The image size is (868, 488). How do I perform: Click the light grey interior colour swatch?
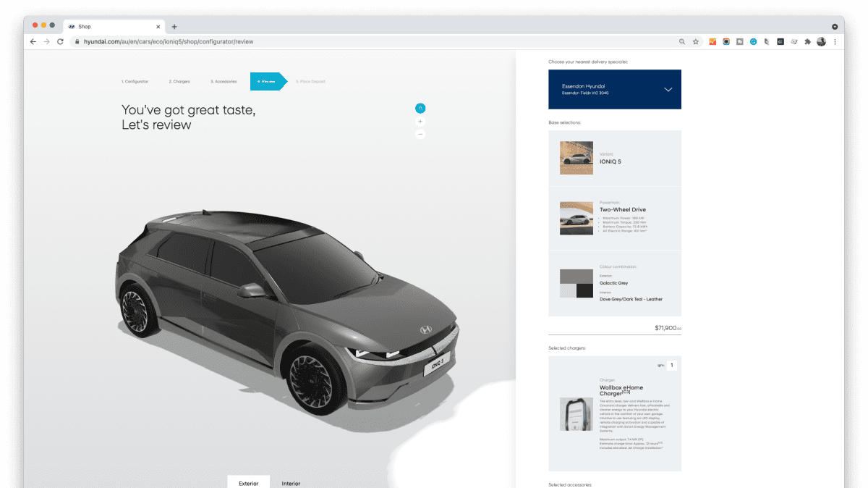[568, 290]
